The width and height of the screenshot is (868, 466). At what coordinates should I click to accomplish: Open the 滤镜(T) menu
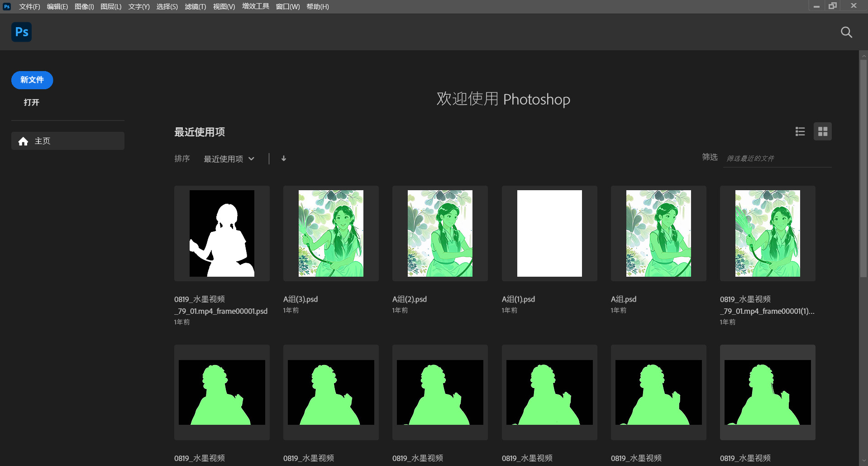click(195, 7)
